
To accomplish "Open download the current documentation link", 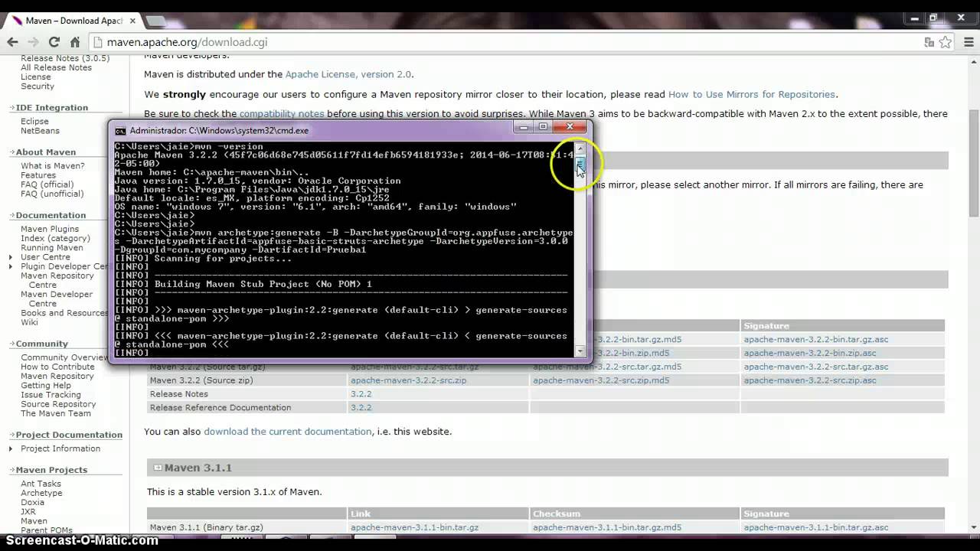I will [x=287, y=432].
